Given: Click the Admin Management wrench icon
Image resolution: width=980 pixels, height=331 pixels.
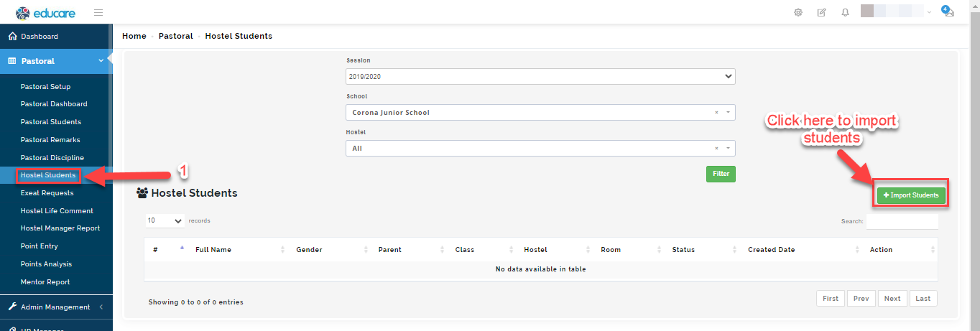Looking at the screenshot, I should click(x=12, y=307).
